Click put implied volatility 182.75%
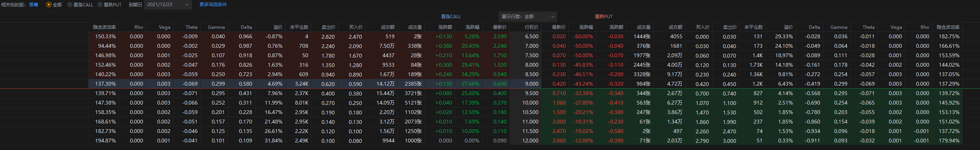 pos(949,36)
